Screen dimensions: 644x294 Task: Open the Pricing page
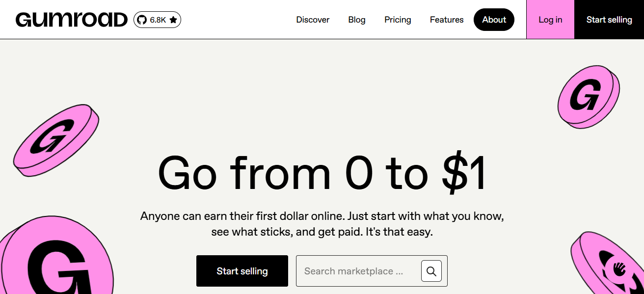click(x=398, y=20)
